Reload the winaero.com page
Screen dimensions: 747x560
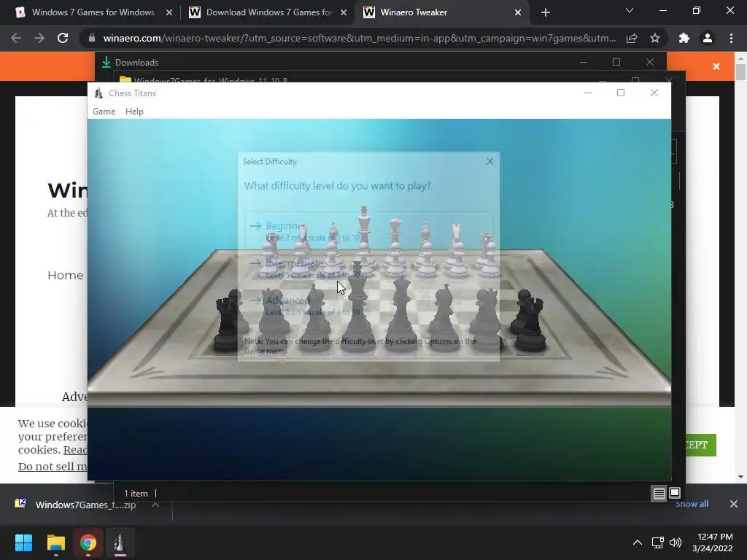tap(63, 38)
